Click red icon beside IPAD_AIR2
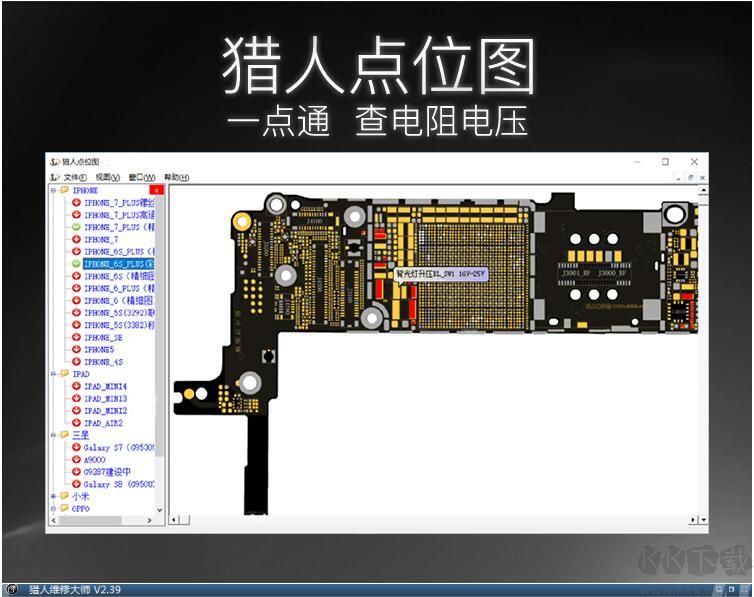The width and height of the screenshot is (754, 597). (x=76, y=423)
